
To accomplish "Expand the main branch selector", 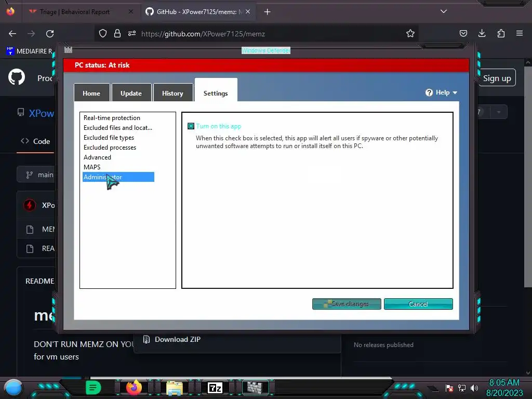I will coord(37,175).
